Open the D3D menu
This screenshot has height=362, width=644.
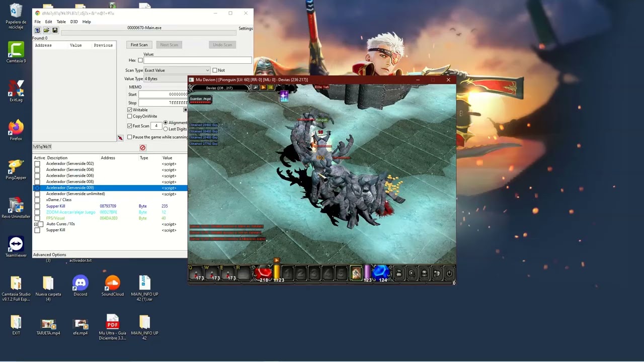(74, 22)
